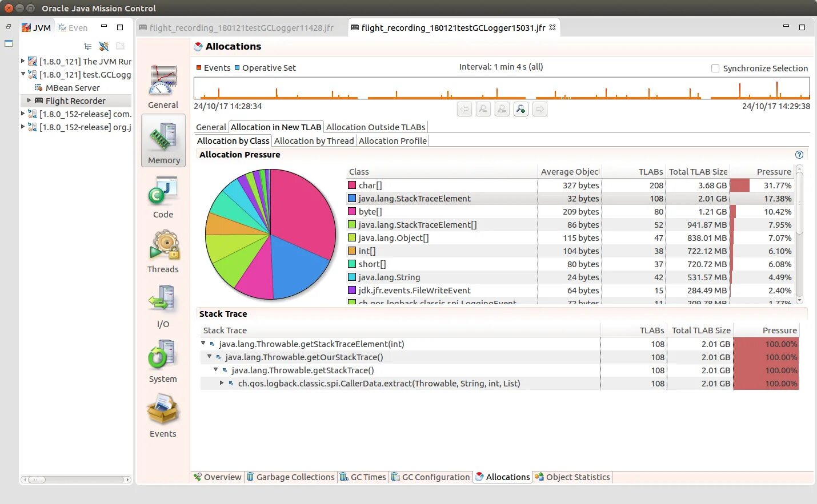Collapse getStackTraceElement(int) stack frame
Image resolution: width=817 pixels, height=504 pixels.
[x=203, y=343]
